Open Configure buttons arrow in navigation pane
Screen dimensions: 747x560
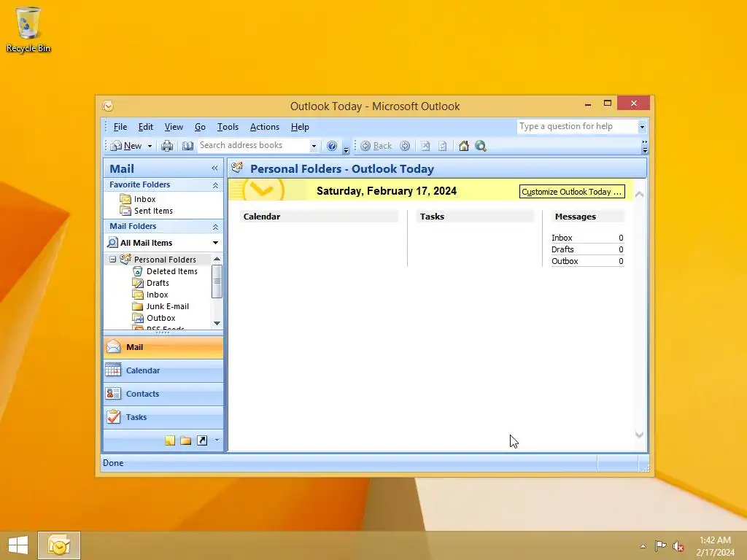coord(217,440)
